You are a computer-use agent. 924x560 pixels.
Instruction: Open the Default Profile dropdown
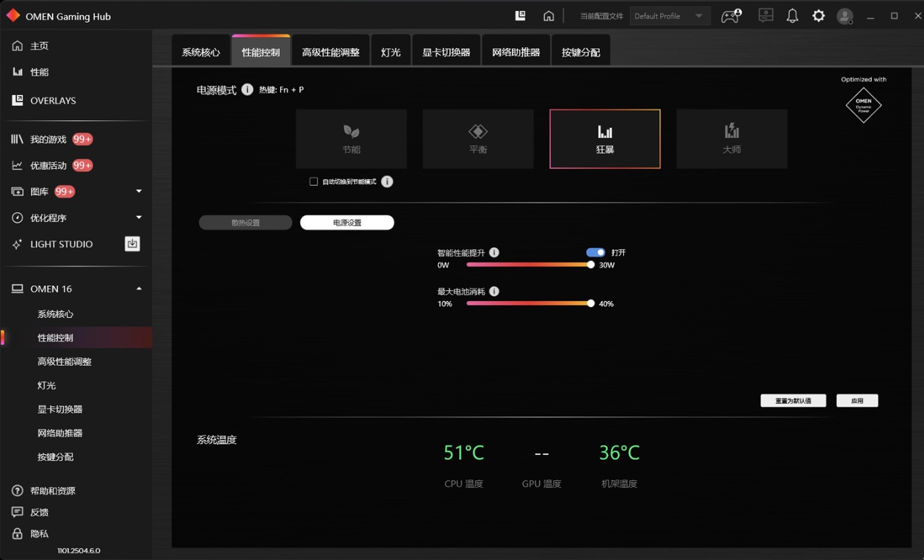coord(670,16)
